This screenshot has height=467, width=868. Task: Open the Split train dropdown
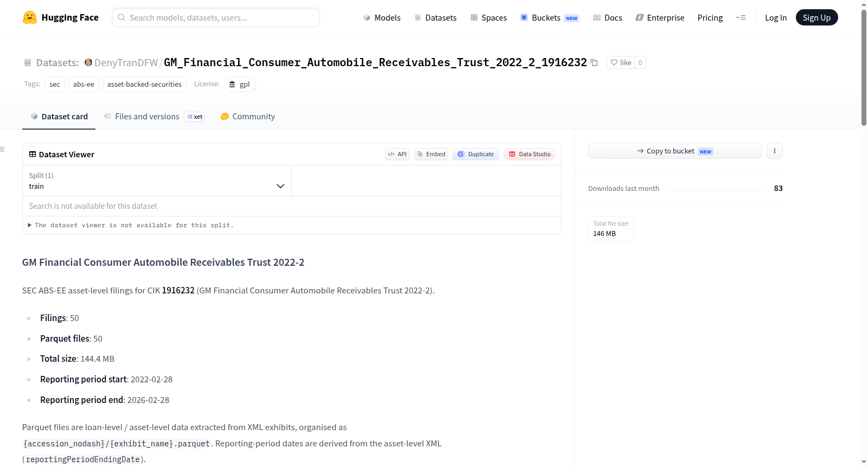157,181
